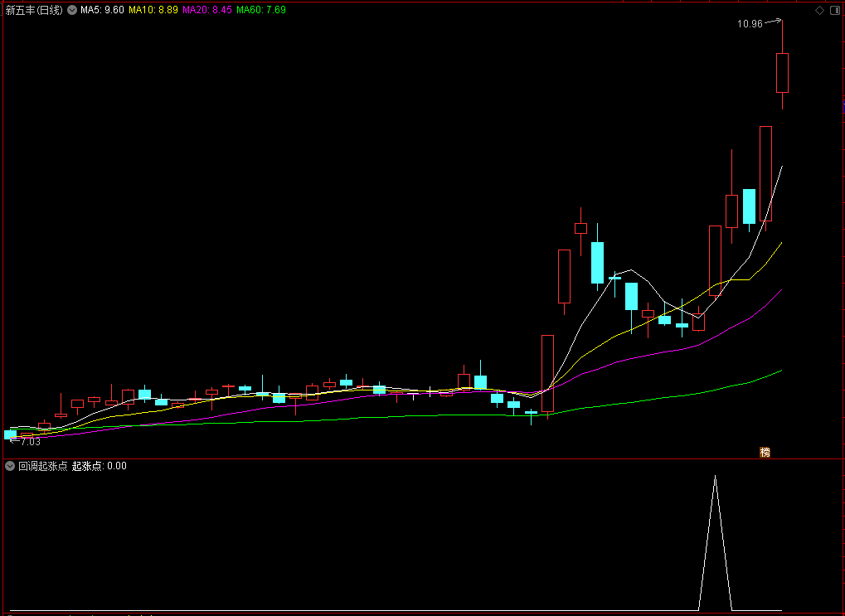Click the latest red candlestick under 10.96

782,73
